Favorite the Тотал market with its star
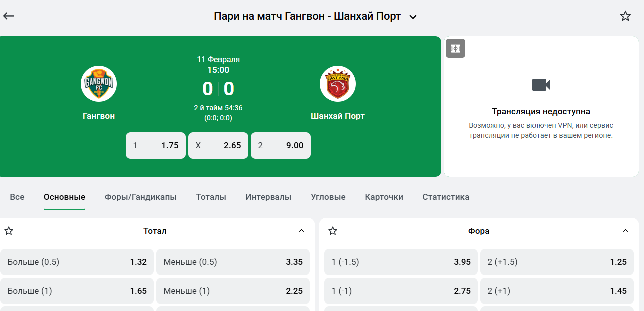 [8, 231]
